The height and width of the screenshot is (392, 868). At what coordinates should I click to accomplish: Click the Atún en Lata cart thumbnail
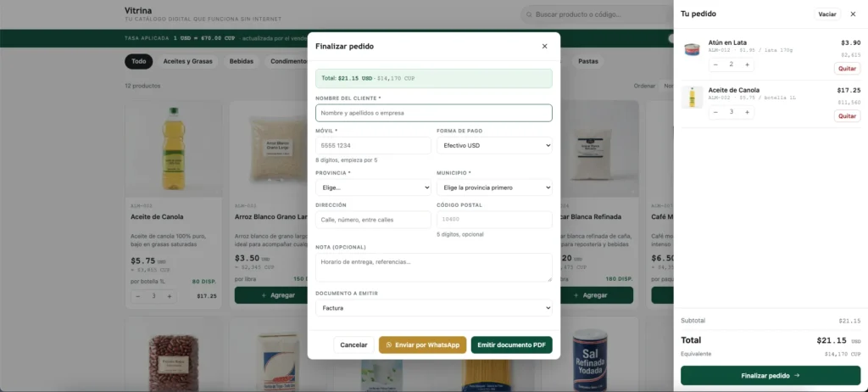[692, 50]
